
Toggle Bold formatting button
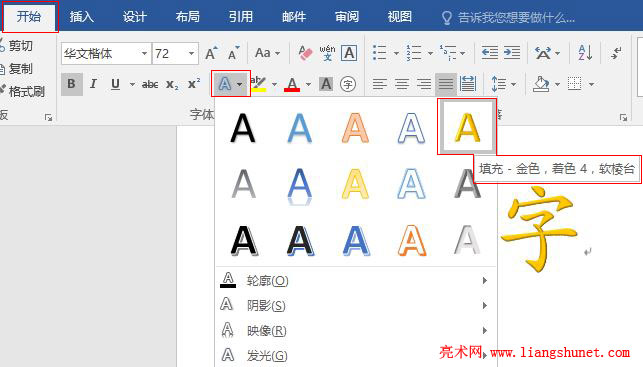tap(71, 84)
